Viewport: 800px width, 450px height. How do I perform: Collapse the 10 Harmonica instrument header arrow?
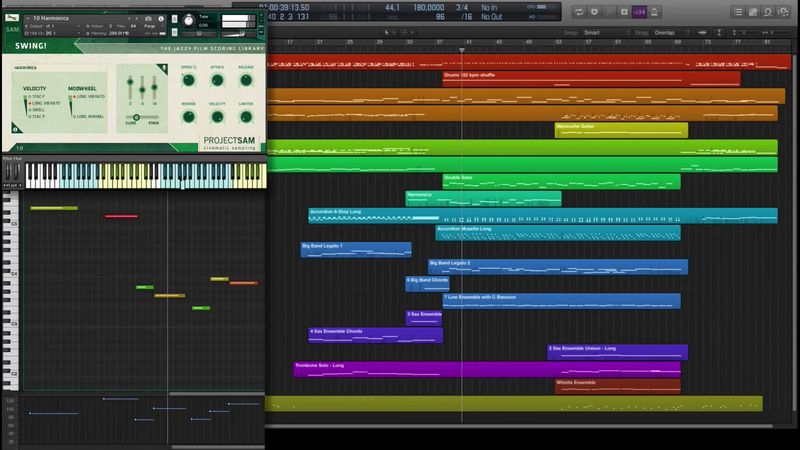[x=28, y=18]
